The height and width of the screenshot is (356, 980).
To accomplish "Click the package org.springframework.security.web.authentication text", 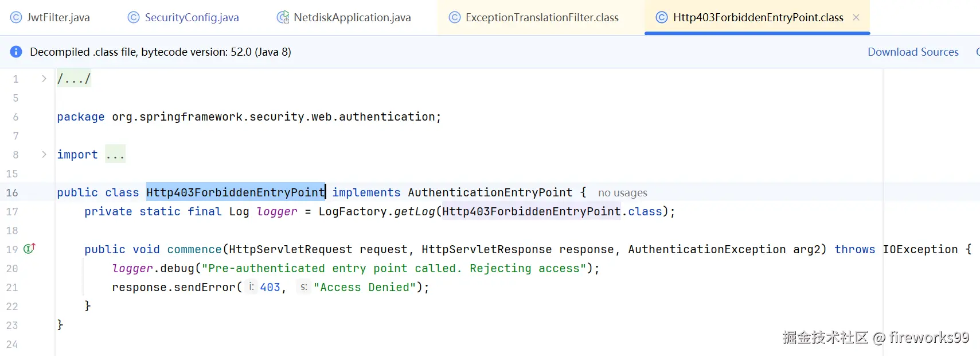I will [x=249, y=117].
